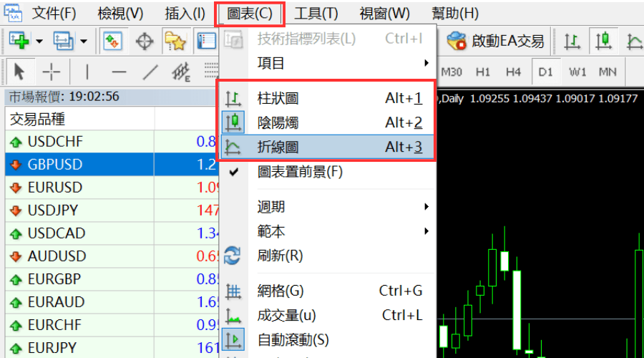Viewport: 644px width, 358px height.
Task: Select the trendline drawing tool
Action: click(150, 72)
